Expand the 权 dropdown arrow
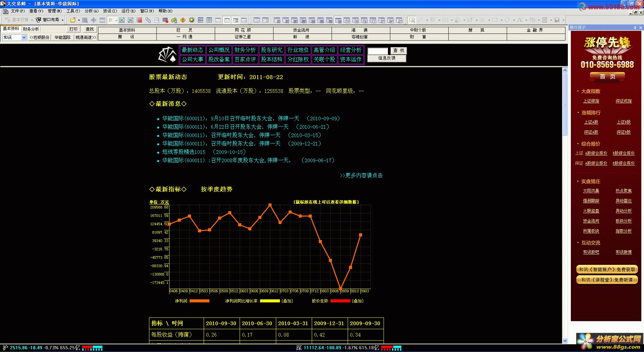This screenshot has height=352, width=644. tap(116, 20)
